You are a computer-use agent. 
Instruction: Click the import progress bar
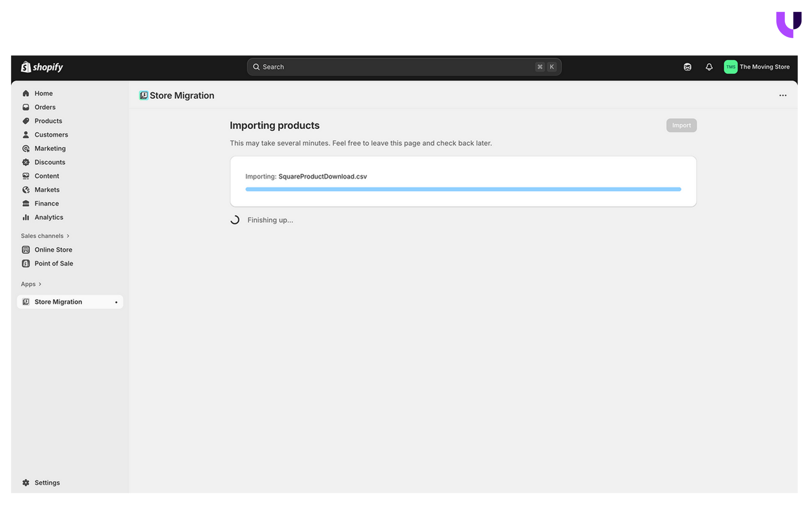pos(463,189)
